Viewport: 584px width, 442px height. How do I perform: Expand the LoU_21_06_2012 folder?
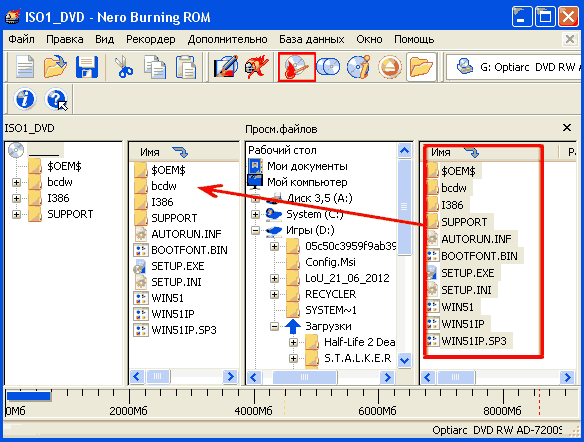(274, 279)
